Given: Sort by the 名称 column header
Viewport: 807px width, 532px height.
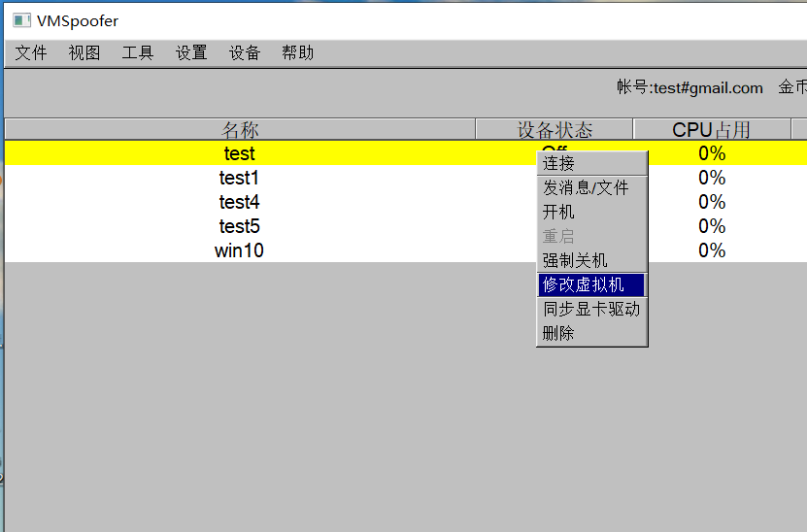Looking at the screenshot, I should coord(240,130).
